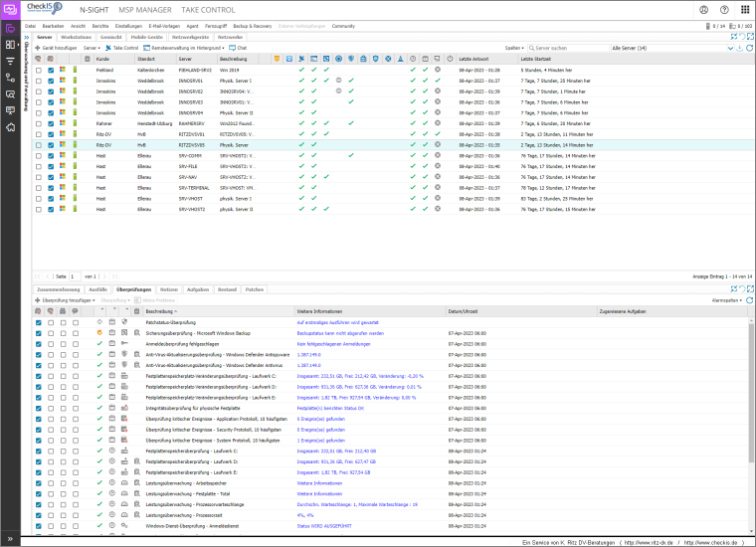
Task: Uncheck the blue checkbox for Patchstatus-Überprüfung
Action: pyautogui.click(x=39, y=323)
